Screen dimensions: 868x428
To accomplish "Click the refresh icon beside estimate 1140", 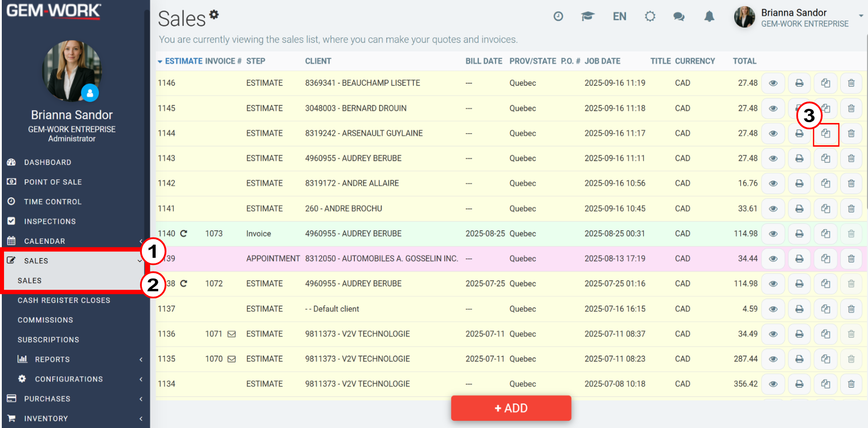I will 183,233.
